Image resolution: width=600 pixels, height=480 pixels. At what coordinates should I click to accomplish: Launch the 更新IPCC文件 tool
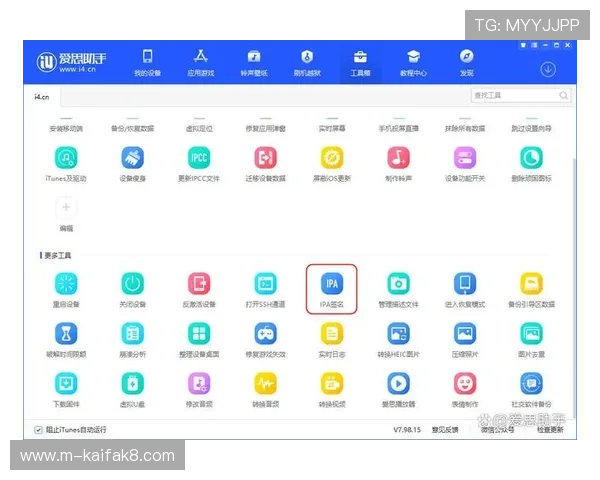pyautogui.click(x=199, y=159)
